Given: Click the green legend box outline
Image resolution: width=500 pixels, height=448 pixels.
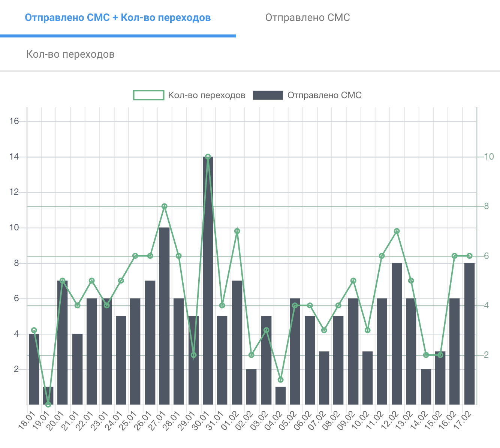Looking at the screenshot, I should [x=149, y=95].
